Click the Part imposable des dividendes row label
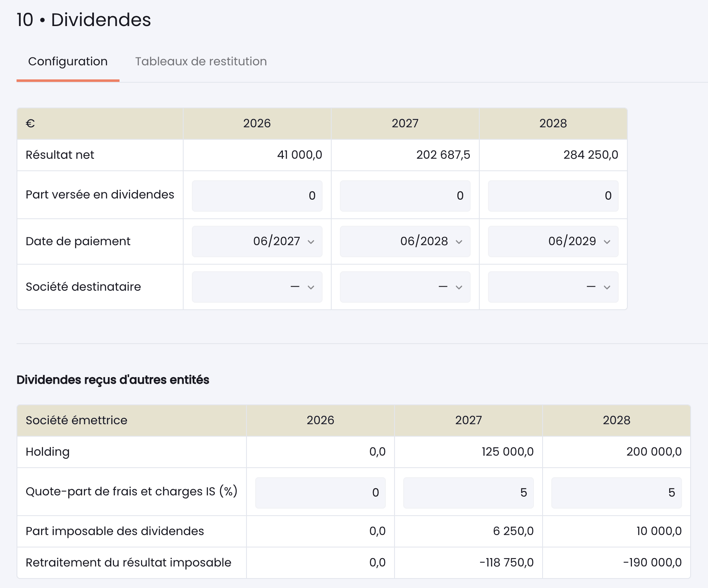The image size is (708, 588). 115,531
